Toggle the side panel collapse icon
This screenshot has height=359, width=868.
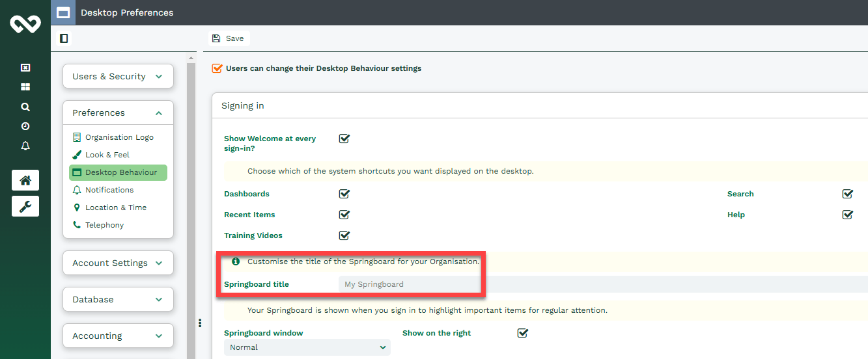point(64,38)
